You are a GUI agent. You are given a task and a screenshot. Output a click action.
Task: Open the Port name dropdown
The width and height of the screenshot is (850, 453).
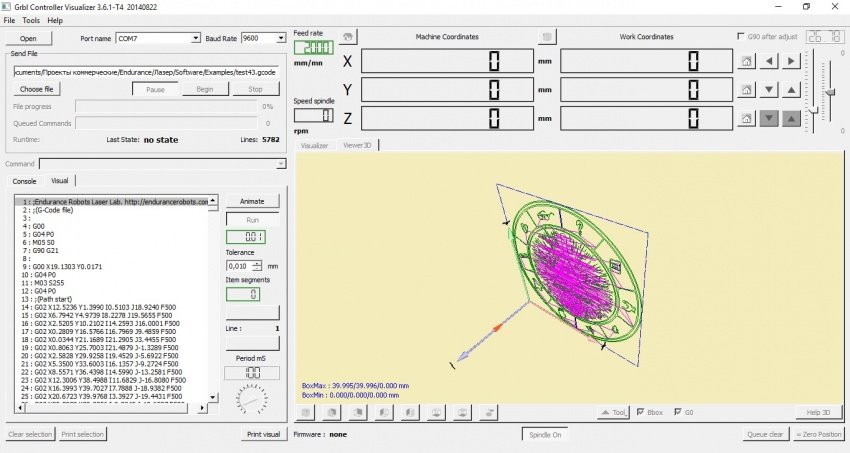[195, 38]
